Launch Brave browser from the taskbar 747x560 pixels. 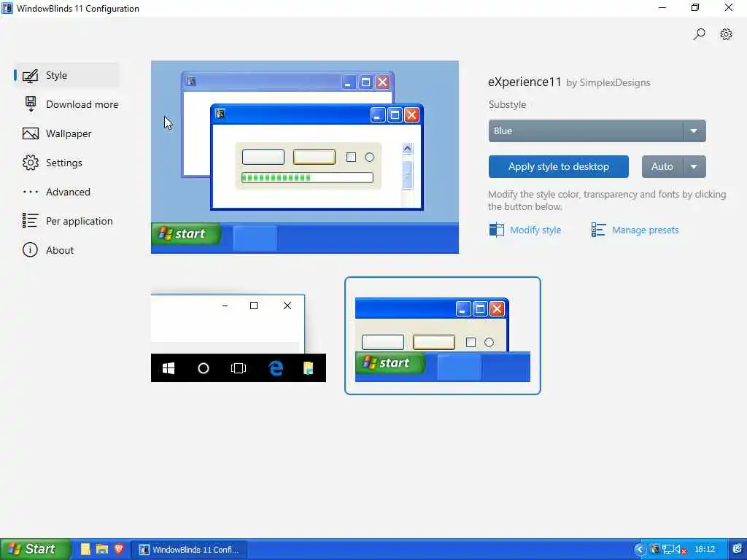point(119,549)
